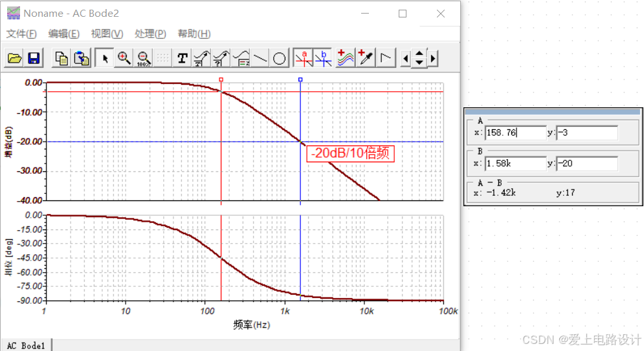Click A - B x difference -1.42k
The image size is (644, 351).
click(501, 193)
